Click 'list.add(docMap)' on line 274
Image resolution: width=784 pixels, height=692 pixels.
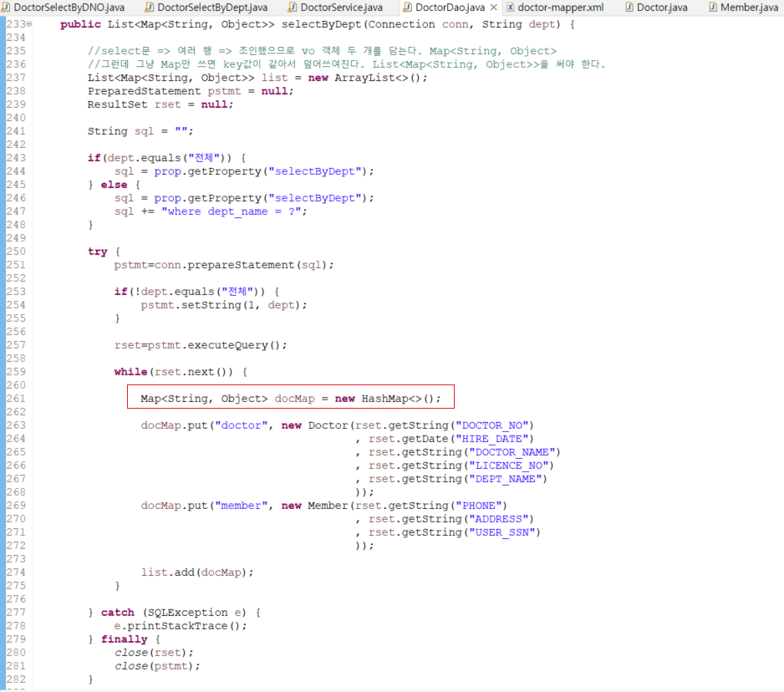(x=194, y=572)
